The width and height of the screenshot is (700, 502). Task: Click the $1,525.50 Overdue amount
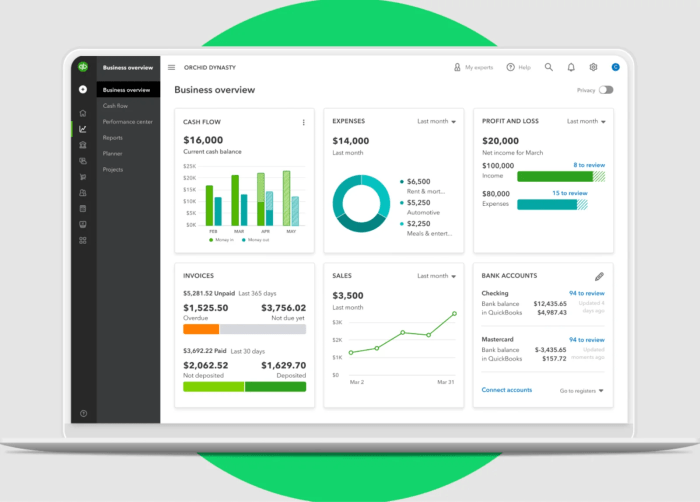point(206,308)
